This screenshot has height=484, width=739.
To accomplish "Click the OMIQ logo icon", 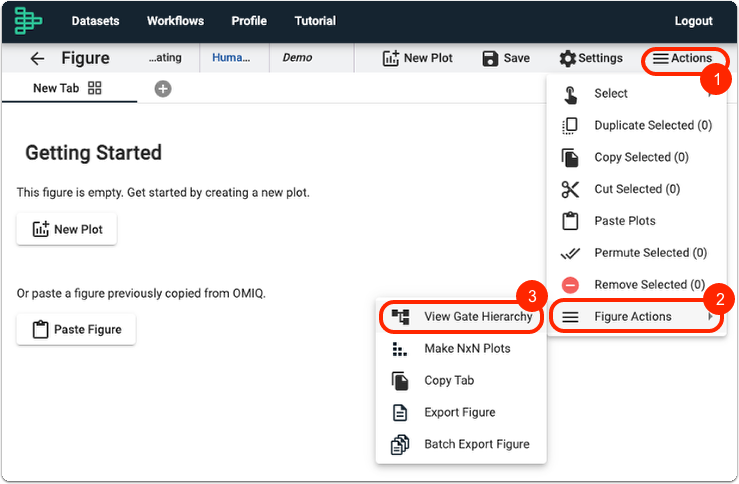I will [27, 21].
